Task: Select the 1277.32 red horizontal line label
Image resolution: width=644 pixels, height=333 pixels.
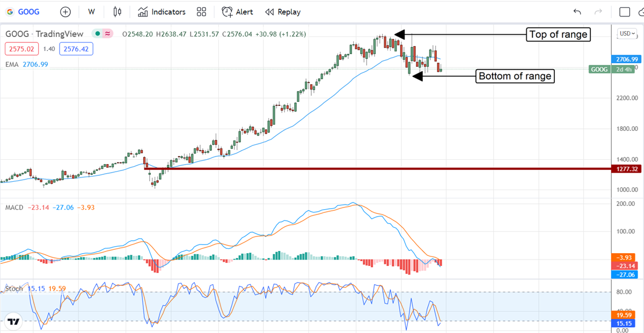Action: click(626, 169)
